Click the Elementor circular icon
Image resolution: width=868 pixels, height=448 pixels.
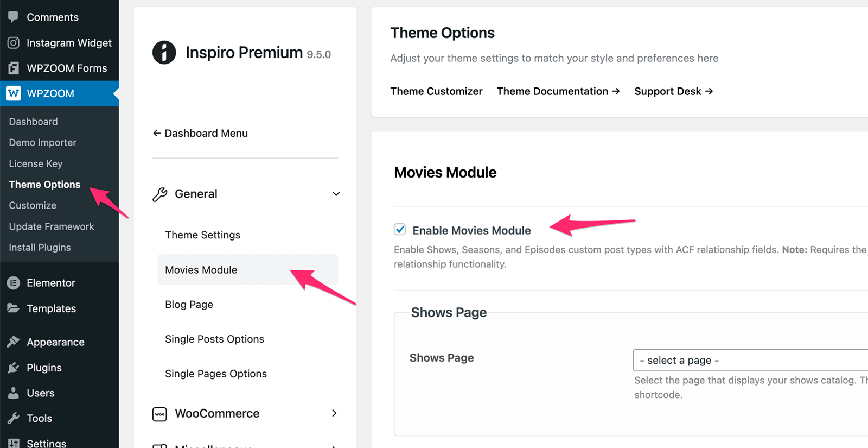tap(14, 283)
